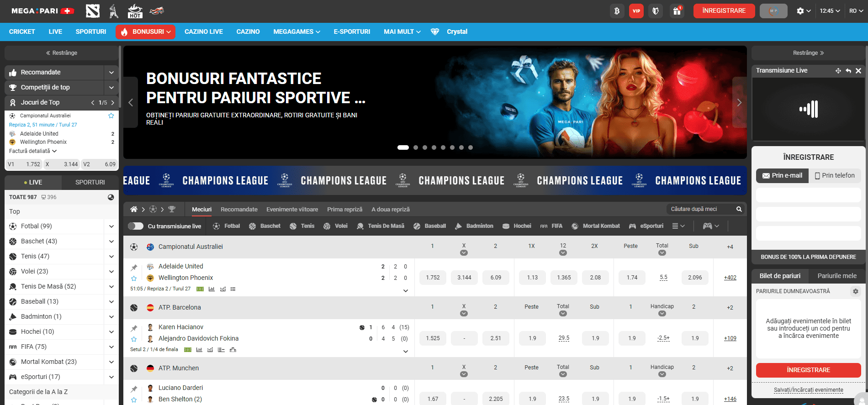This screenshot has height=405, width=868.
Task: Select 6.09 odds for Wellington Phoenix
Action: coord(496,278)
